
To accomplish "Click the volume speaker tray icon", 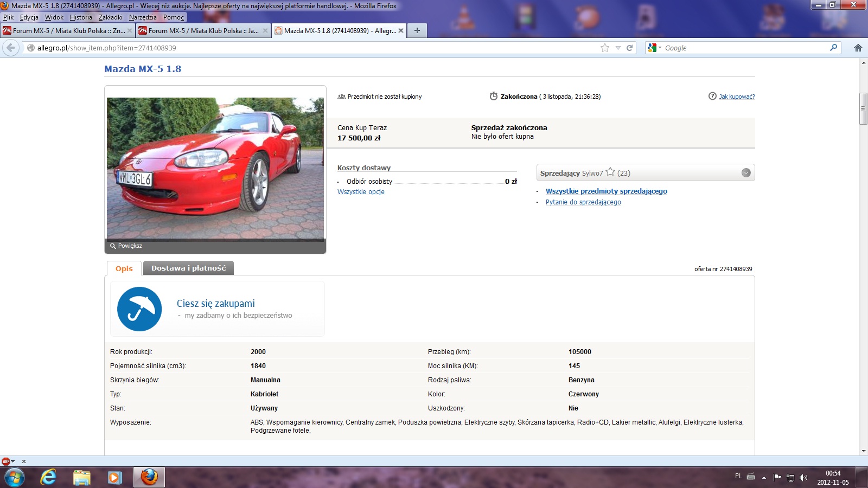I will pos(803,478).
